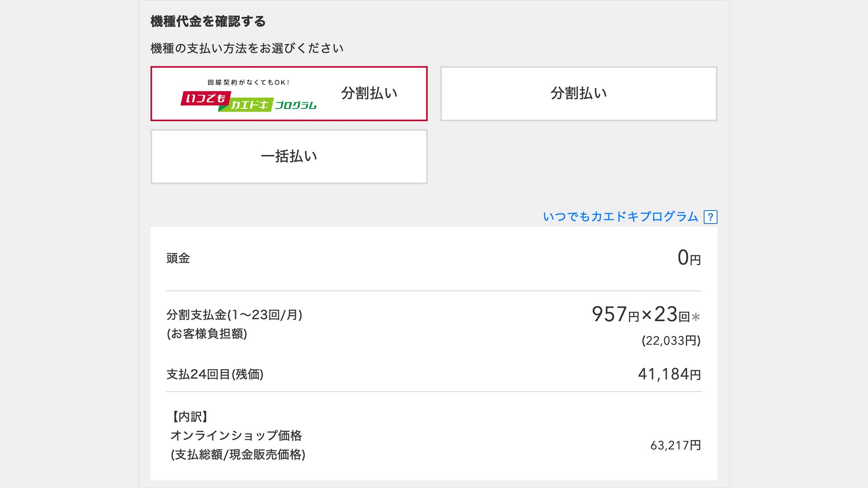Click the red-green カエドキプログラム logo

(248, 102)
